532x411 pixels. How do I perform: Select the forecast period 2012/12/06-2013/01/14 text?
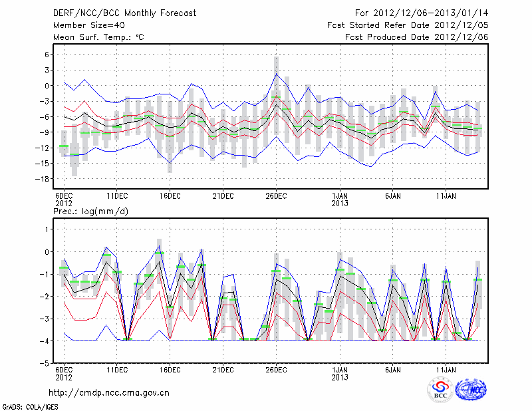422,13
